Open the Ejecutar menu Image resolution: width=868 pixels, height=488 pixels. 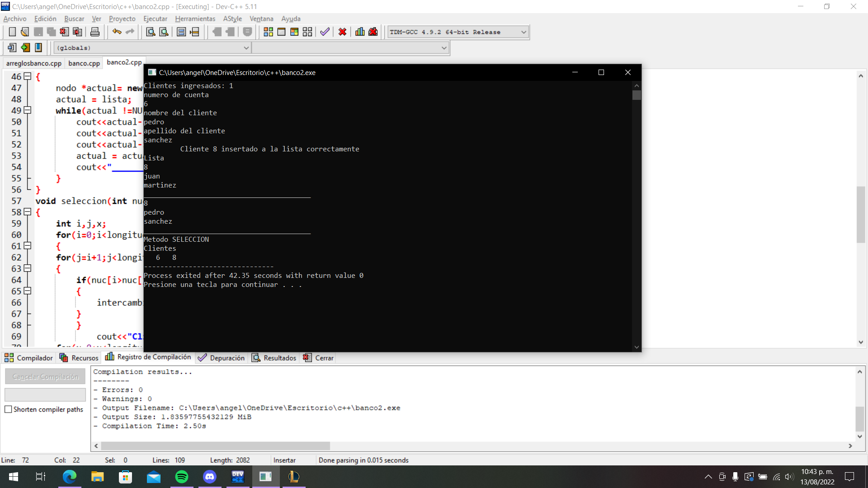[x=155, y=19]
